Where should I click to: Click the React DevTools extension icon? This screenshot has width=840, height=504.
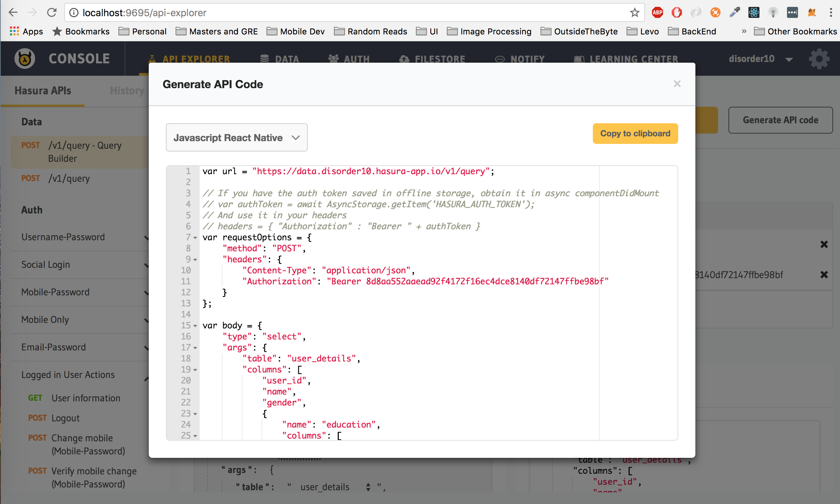(x=754, y=13)
